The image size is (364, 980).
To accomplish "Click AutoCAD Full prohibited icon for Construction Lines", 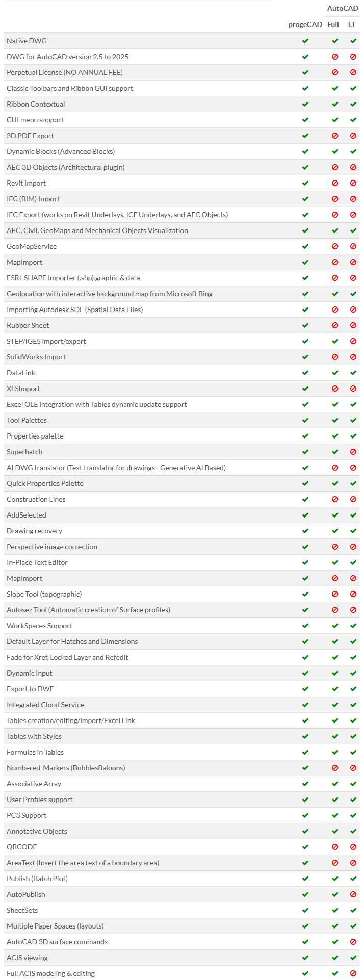I will point(335,499).
